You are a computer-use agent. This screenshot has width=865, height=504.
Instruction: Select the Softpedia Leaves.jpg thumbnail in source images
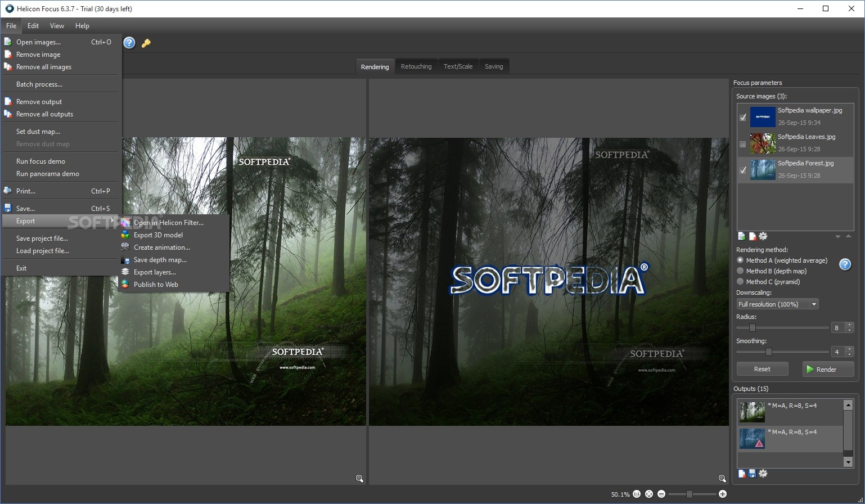pyautogui.click(x=763, y=144)
